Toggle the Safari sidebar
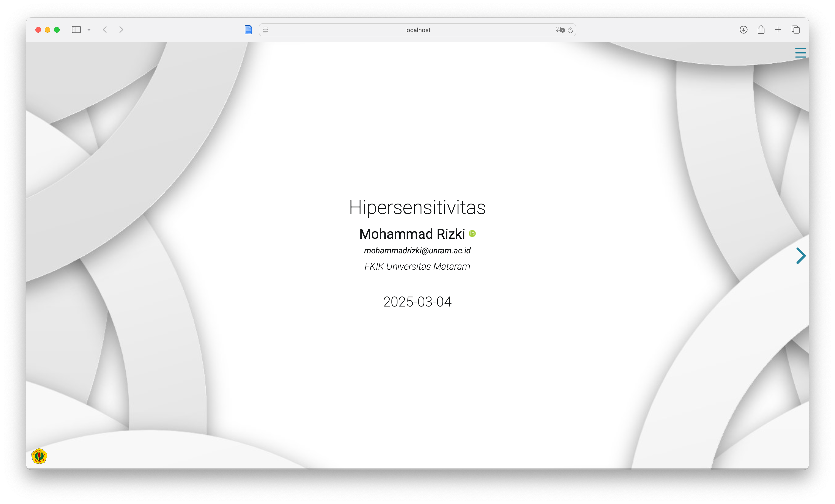Image resolution: width=835 pixels, height=504 pixels. tap(76, 30)
